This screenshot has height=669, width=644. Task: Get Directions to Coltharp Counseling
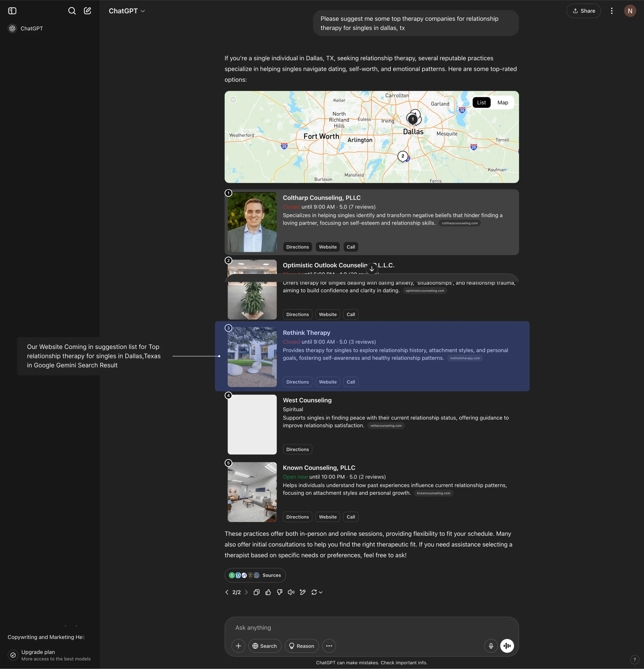click(x=297, y=247)
